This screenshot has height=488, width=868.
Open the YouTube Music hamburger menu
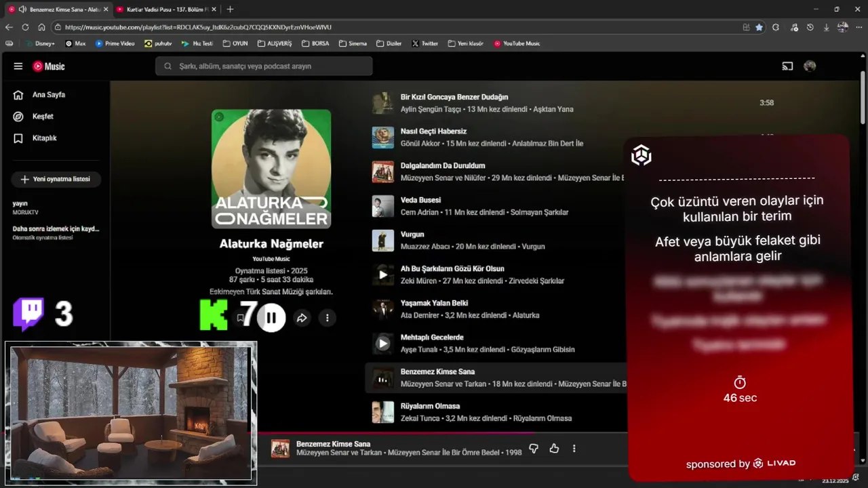(x=18, y=66)
